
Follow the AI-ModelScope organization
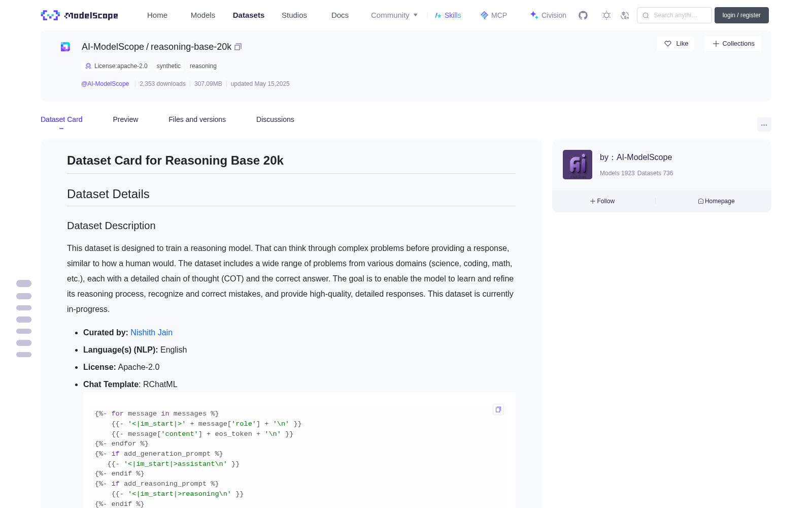pyautogui.click(x=602, y=201)
